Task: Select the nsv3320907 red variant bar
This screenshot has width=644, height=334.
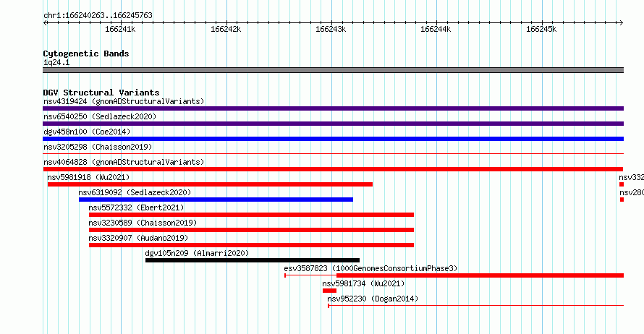Action: coord(251,245)
